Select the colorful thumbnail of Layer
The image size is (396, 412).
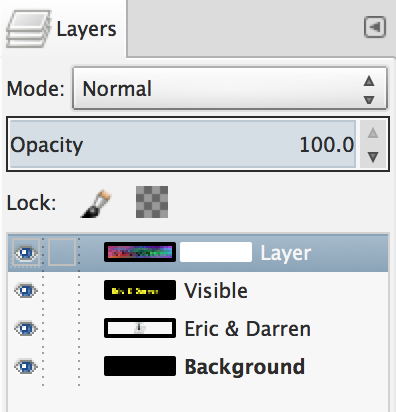(x=140, y=252)
